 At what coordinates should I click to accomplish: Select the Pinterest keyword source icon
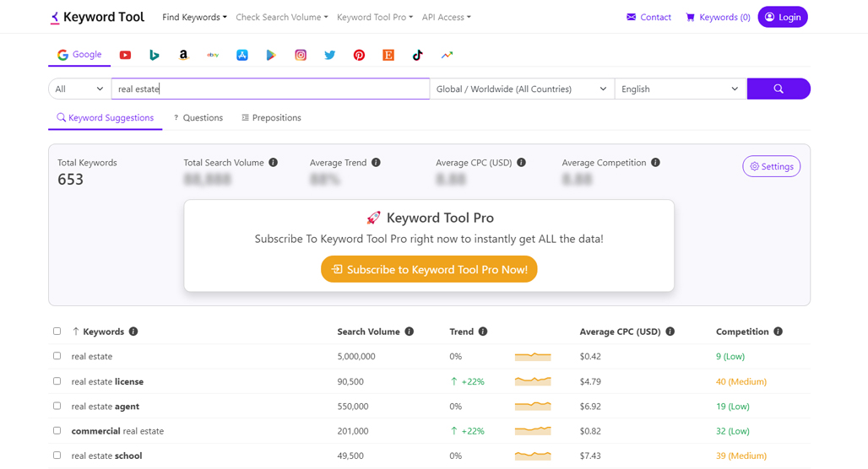(359, 55)
